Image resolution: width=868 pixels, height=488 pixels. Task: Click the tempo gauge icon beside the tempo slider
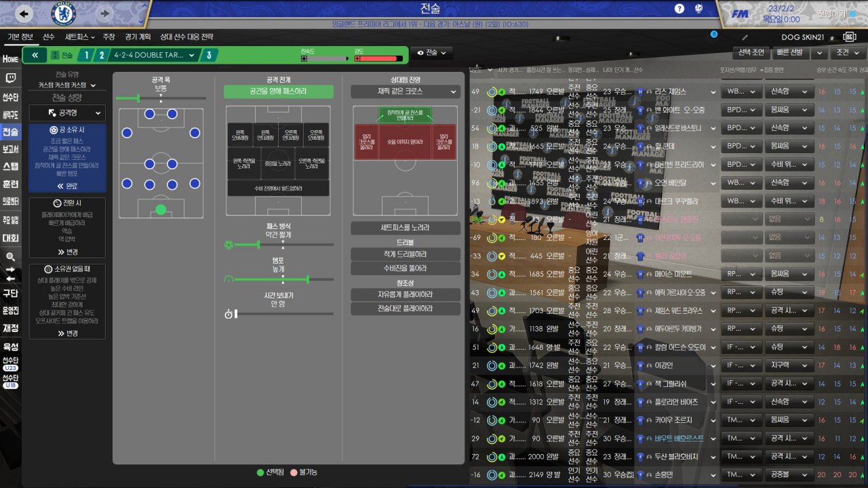click(x=229, y=279)
